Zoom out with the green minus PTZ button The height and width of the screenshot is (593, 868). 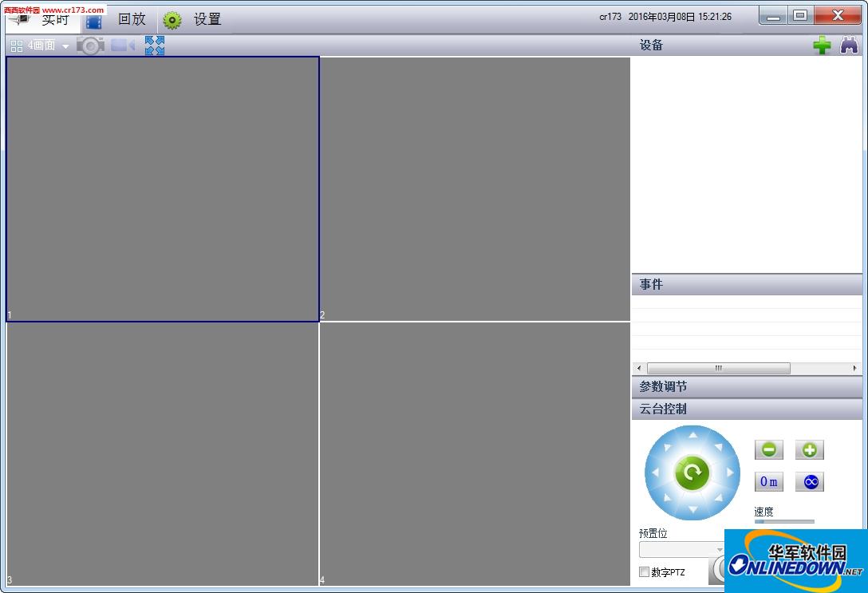[768, 449]
